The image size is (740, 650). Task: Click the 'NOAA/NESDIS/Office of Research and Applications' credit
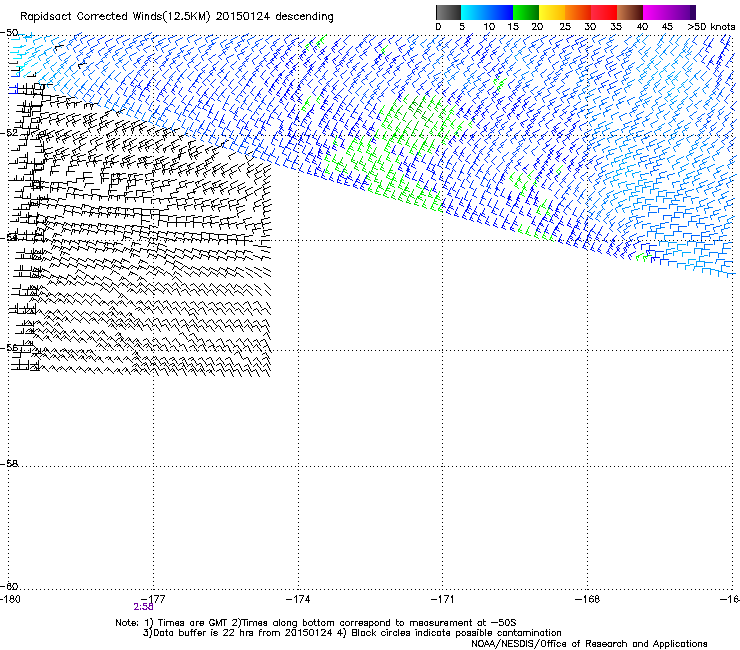click(x=589, y=644)
